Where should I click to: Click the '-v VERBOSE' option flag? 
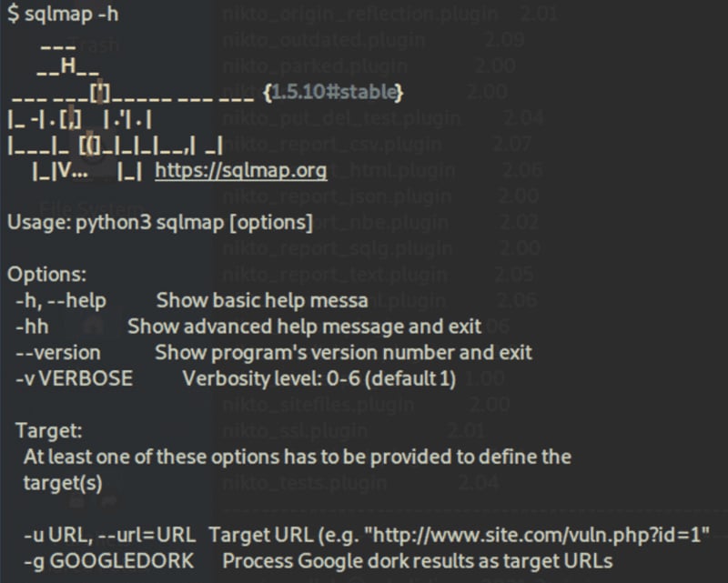point(74,378)
